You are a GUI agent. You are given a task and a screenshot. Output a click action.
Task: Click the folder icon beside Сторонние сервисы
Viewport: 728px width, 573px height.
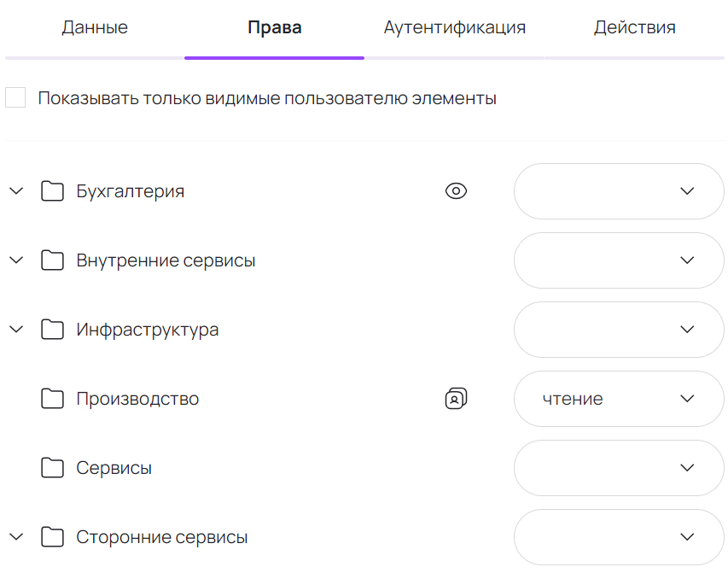(52, 536)
